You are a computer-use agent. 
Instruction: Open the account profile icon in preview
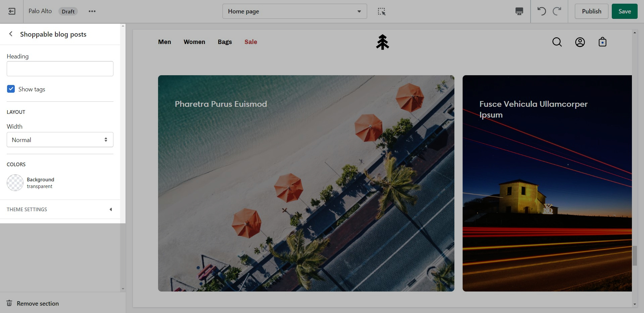click(580, 42)
